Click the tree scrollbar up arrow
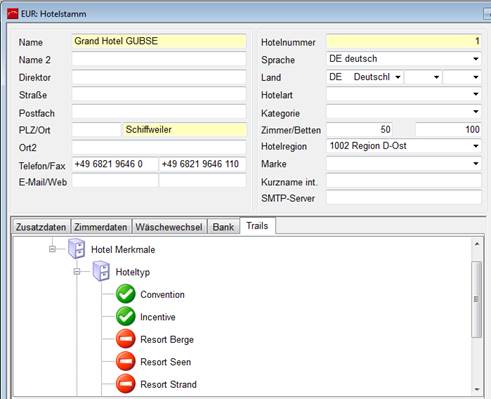 [x=477, y=244]
